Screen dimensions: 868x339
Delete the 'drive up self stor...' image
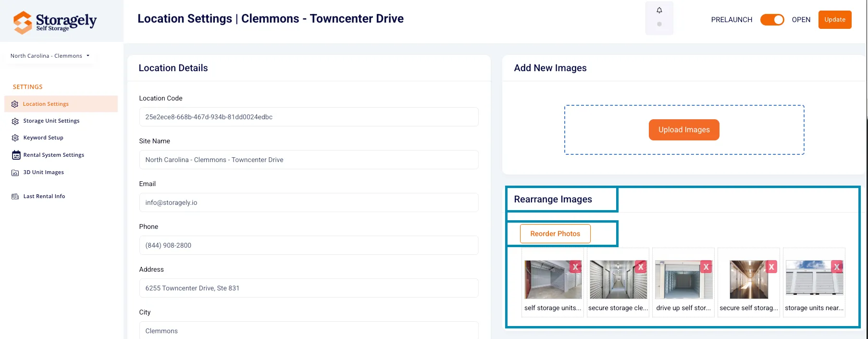pos(706,267)
